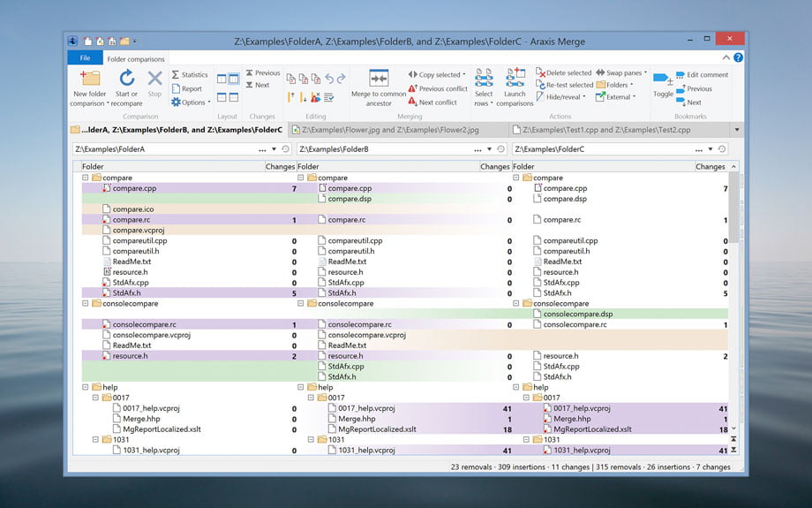Click the Report button
Image resolution: width=812 pixels, height=508 pixels.
tap(187, 88)
